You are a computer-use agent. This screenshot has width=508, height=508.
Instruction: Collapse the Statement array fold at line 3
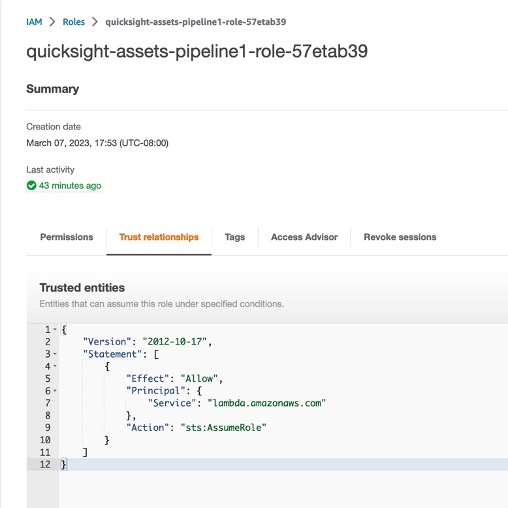click(55, 354)
